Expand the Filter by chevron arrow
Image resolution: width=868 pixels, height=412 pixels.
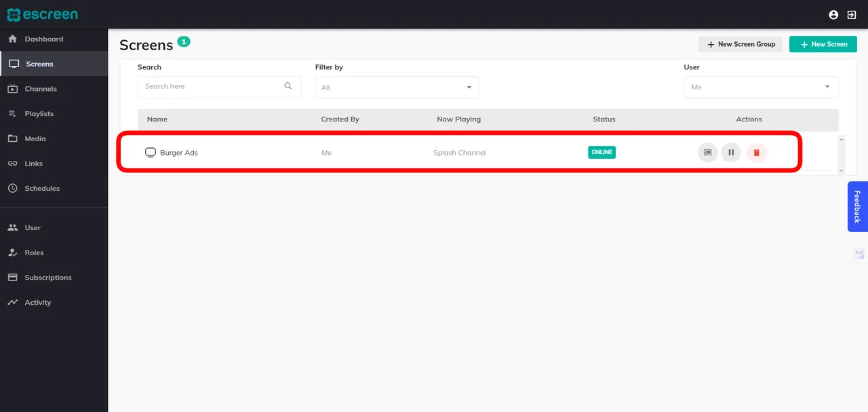[x=469, y=87]
